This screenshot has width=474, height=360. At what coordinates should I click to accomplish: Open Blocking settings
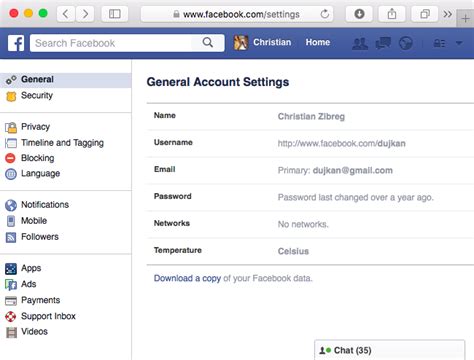click(37, 158)
